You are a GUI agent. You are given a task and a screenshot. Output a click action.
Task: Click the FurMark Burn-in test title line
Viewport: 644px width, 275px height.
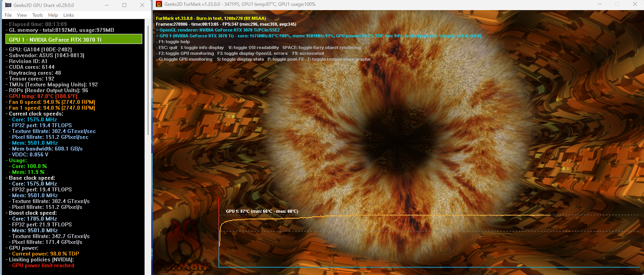click(211, 18)
